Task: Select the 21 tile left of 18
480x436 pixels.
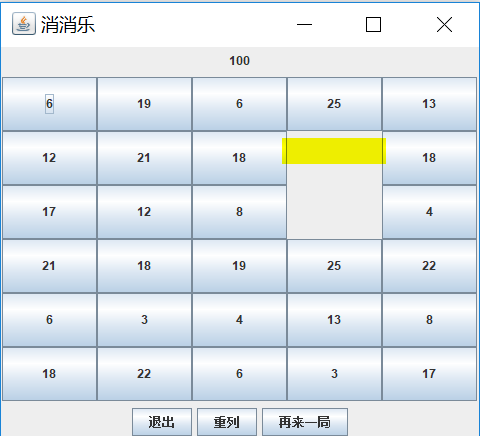Action: 49,266
